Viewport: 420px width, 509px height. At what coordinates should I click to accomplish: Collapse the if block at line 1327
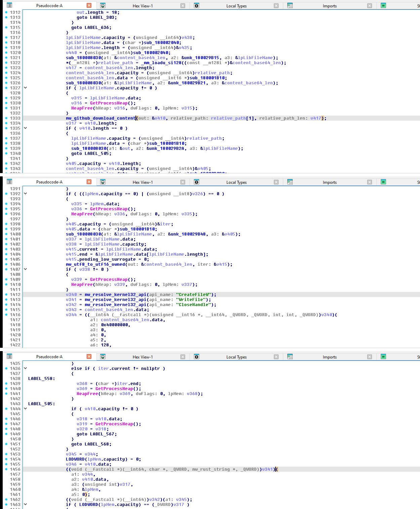coord(25,88)
